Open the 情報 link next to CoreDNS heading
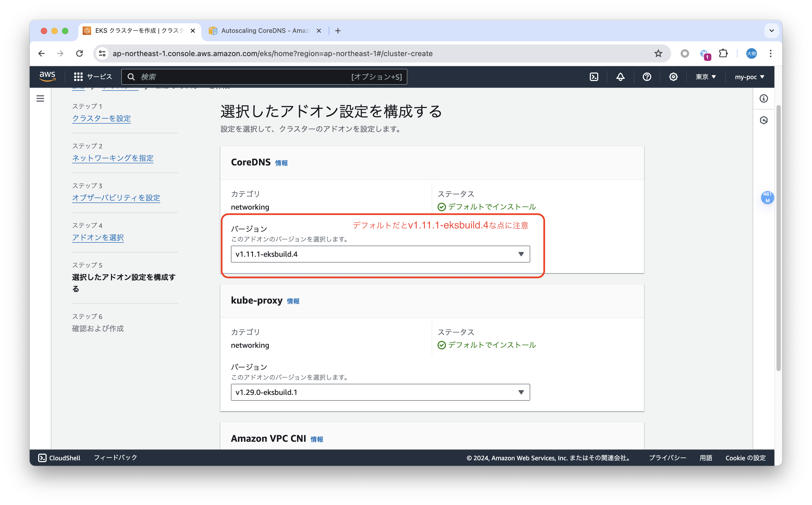The height and width of the screenshot is (505, 812). (281, 163)
